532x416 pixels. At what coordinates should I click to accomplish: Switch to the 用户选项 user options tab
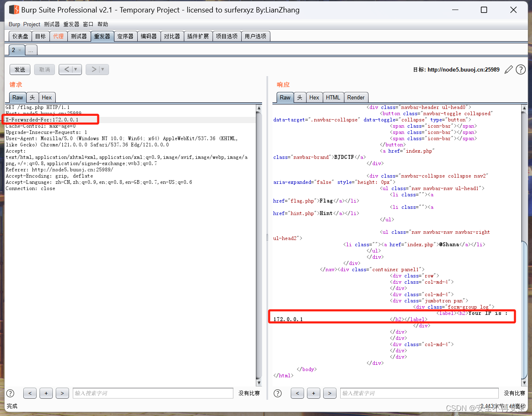pos(255,36)
